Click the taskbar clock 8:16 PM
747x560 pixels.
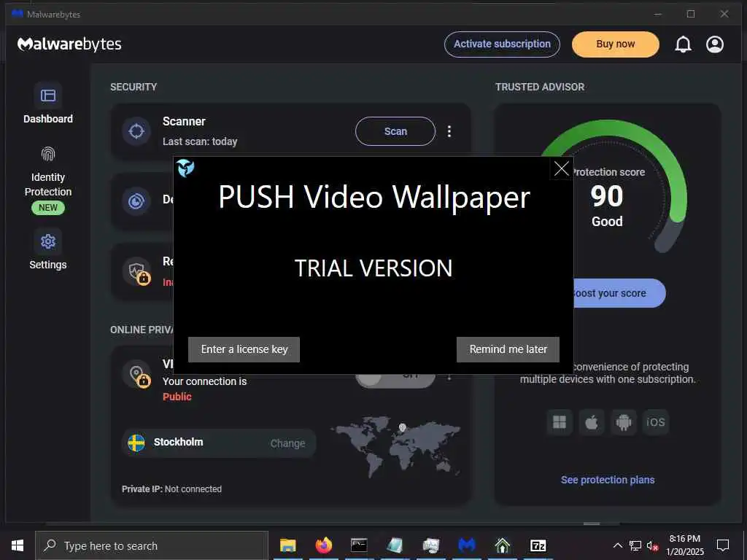pos(684,539)
